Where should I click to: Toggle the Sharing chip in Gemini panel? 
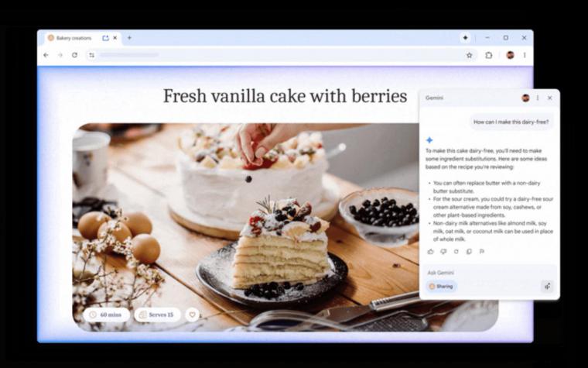[x=441, y=286]
